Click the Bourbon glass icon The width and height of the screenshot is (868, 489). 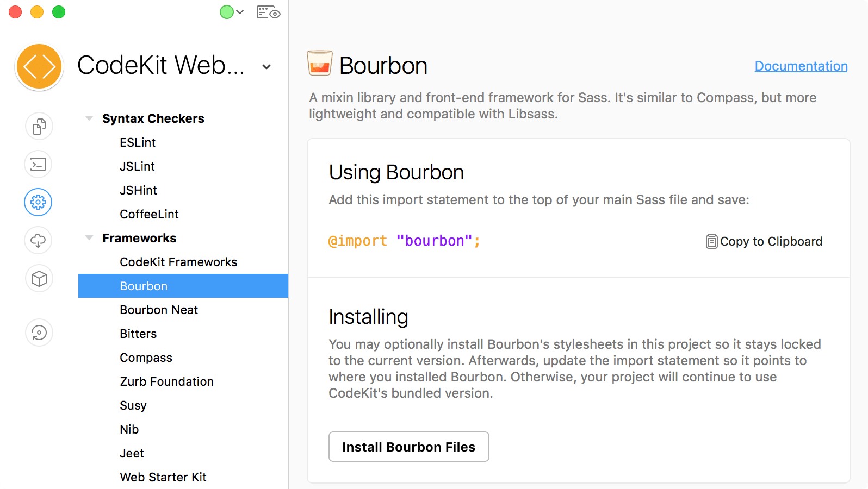(x=320, y=63)
